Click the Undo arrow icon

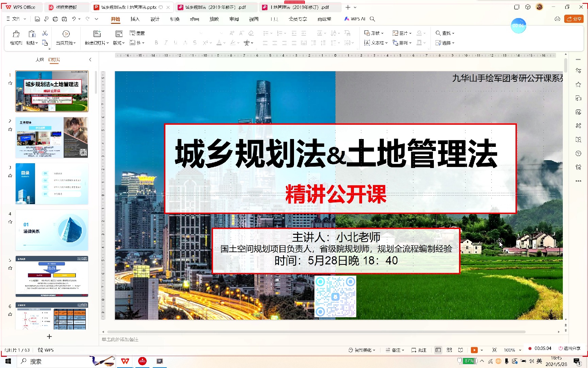coord(74,19)
